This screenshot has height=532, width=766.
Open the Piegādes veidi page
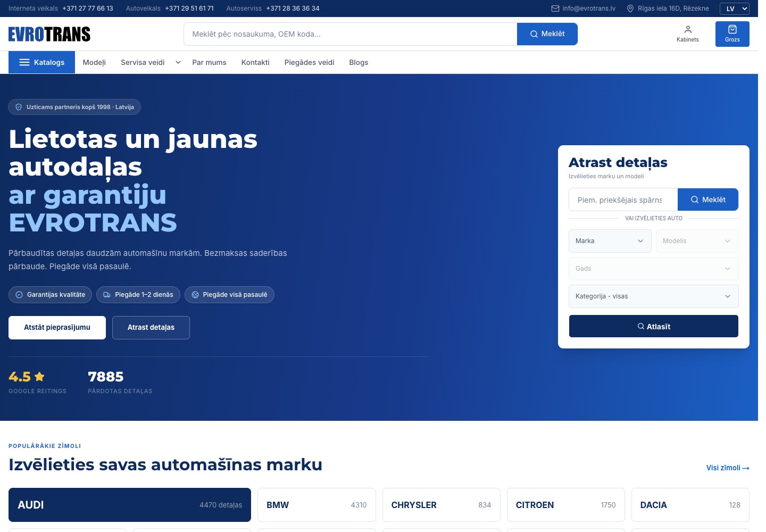click(309, 62)
